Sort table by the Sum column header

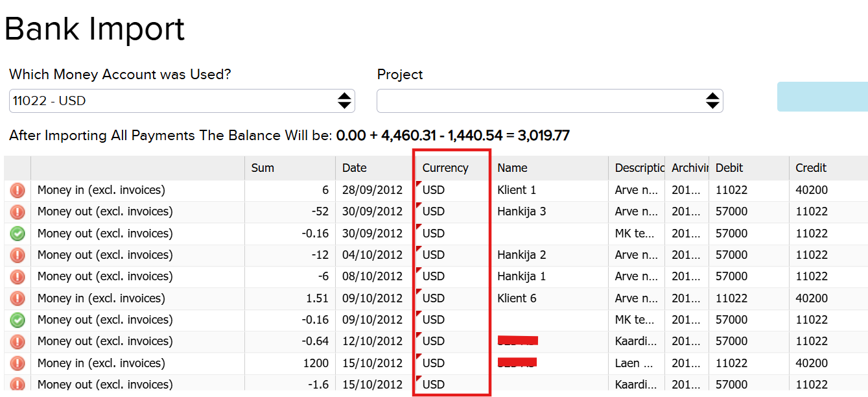290,168
